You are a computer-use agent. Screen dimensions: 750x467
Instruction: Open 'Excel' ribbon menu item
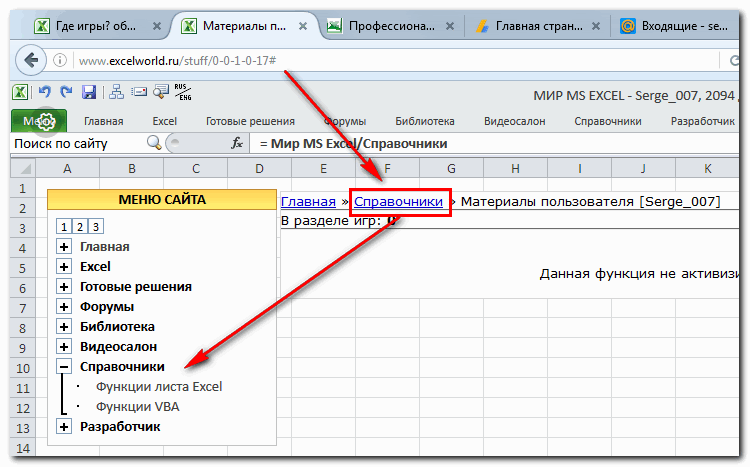point(165,122)
